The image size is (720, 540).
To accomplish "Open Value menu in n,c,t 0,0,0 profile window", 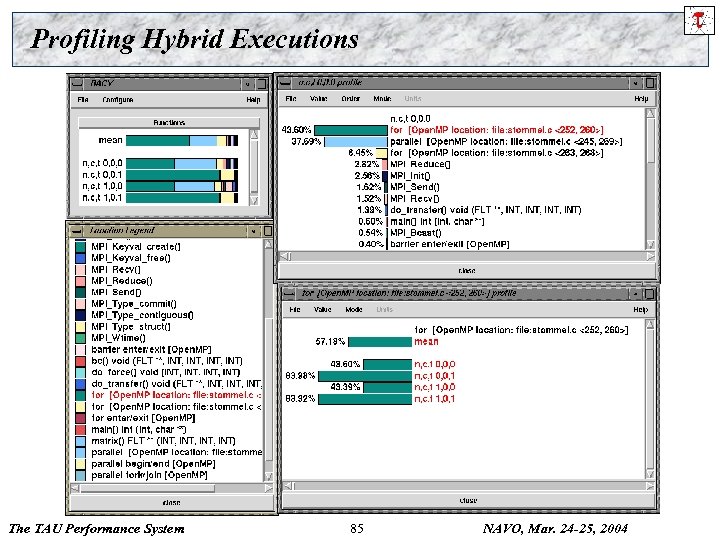I will [318, 98].
